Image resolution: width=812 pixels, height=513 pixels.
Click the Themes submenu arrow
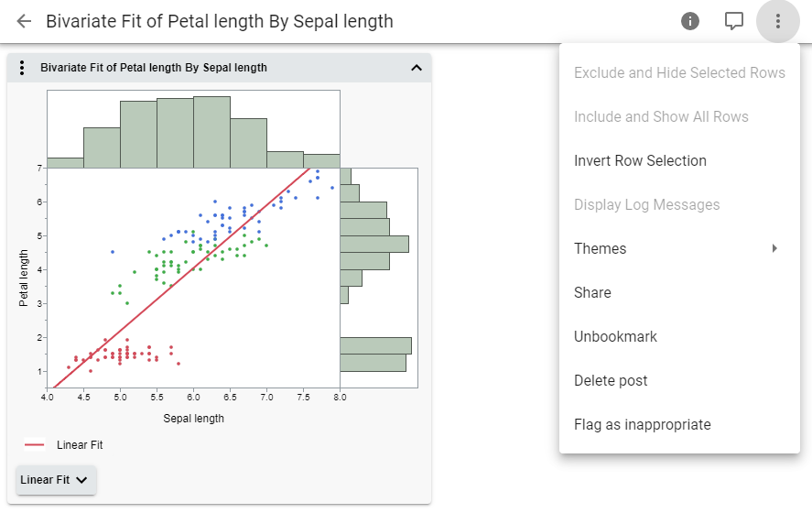click(x=775, y=248)
